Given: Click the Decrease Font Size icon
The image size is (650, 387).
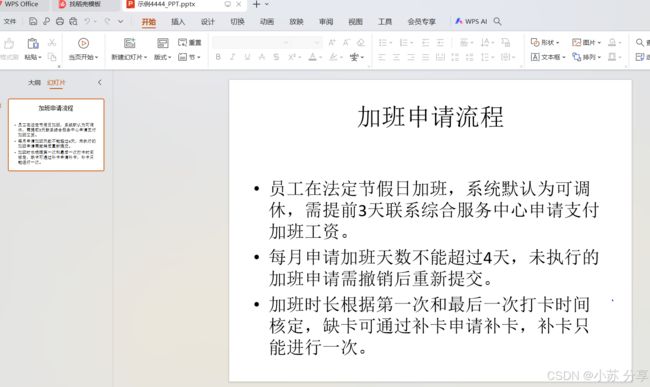Looking at the screenshot, I should 346,42.
